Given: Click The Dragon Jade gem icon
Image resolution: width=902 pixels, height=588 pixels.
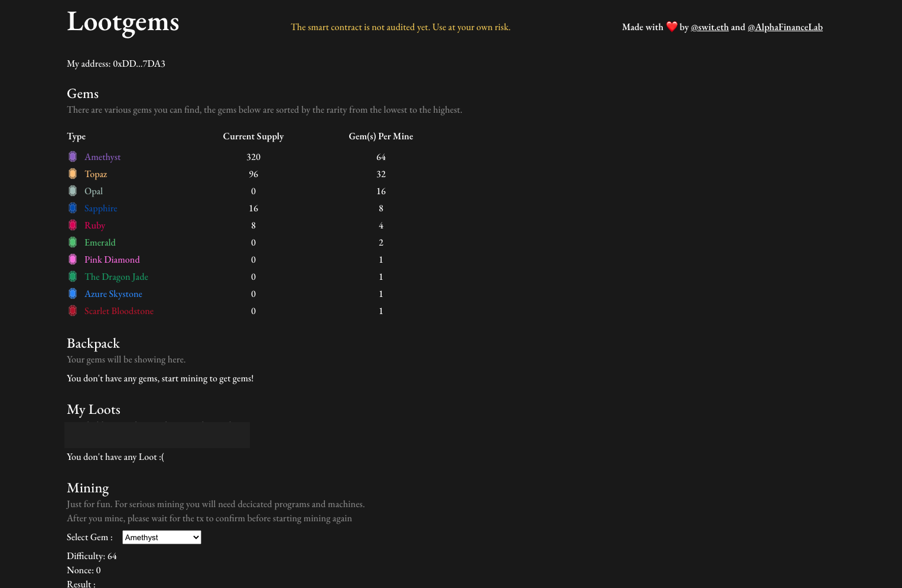Looking at the screenshot, I should click(x=73, y=276).
